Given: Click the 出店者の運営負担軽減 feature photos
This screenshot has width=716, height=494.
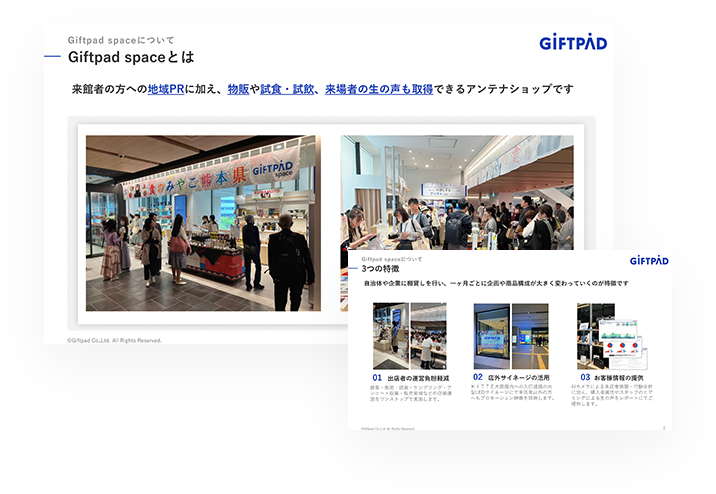Looking at the screenshot, I should pos(410,337).
